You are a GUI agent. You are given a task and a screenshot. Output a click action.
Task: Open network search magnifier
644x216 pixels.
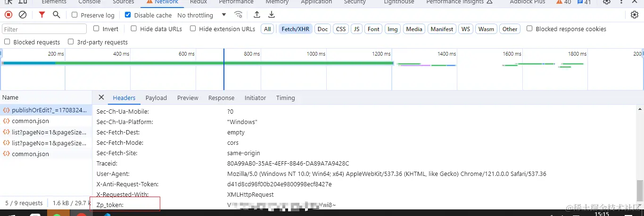pyautogui.click(x=57, y=15)
